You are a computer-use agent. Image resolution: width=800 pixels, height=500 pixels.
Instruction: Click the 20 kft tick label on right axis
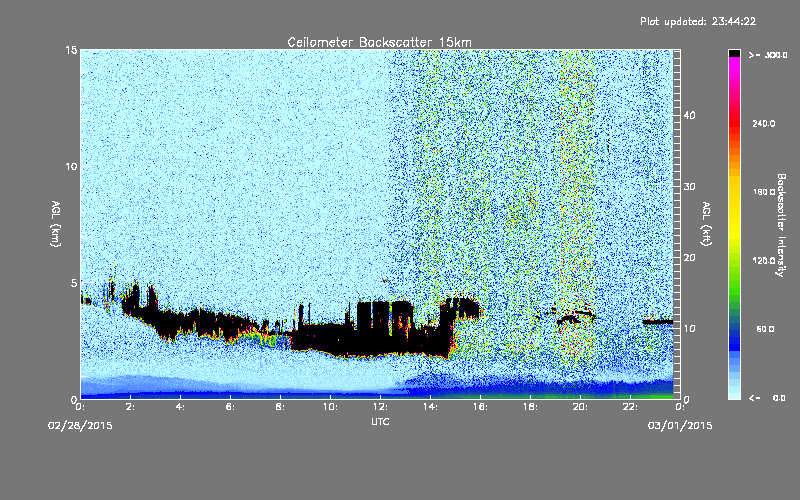click(x=689, y=257)
